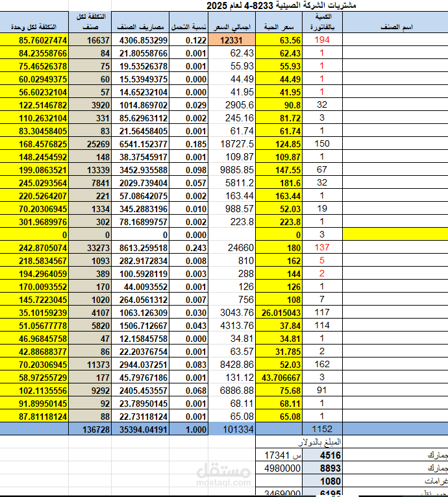Click the grand total cell 101334
The height and width of the screenshot is (497, 448).
coord(232,429)
